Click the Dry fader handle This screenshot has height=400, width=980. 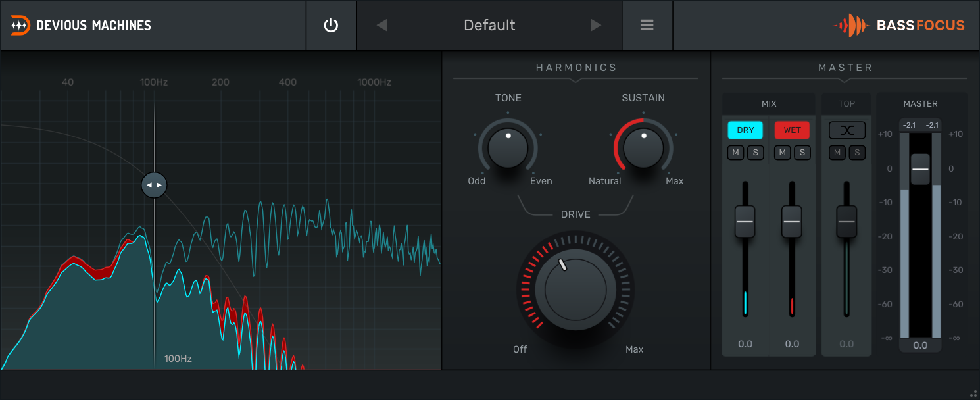coord(745,222)
